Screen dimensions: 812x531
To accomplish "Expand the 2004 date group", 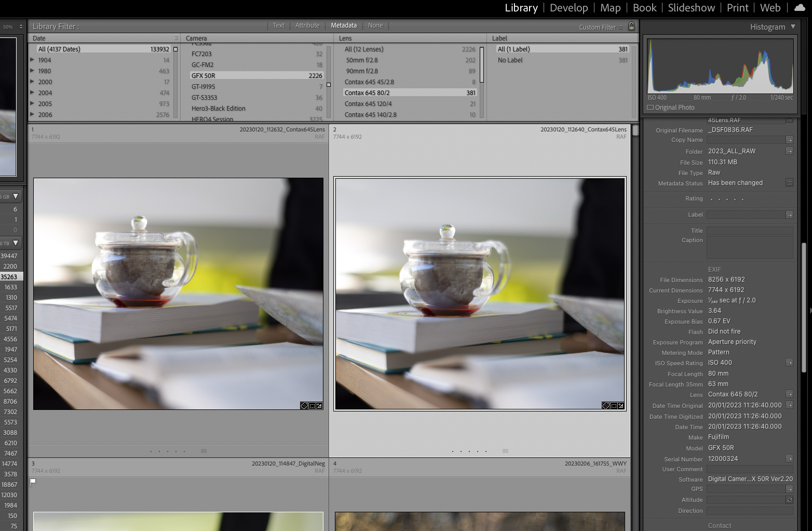I will pos(32,92).
